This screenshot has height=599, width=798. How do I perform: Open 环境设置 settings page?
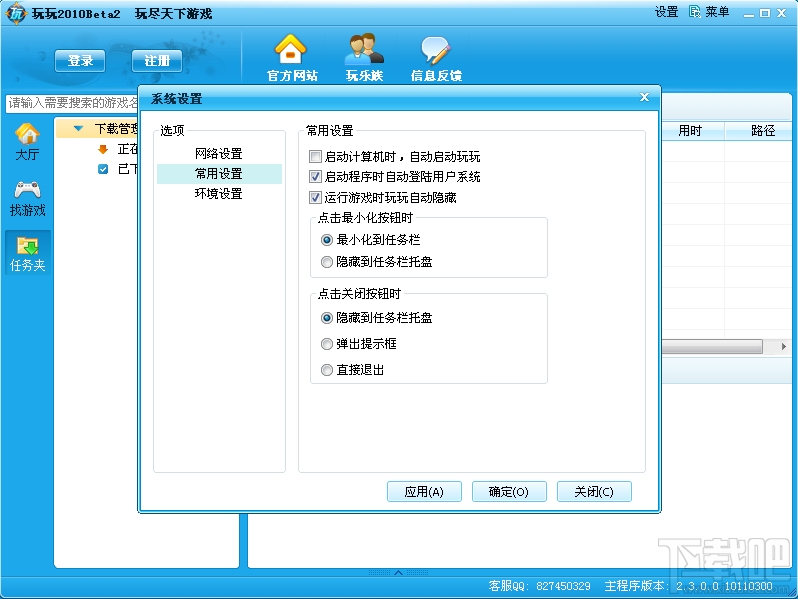(x=219, y=193)
